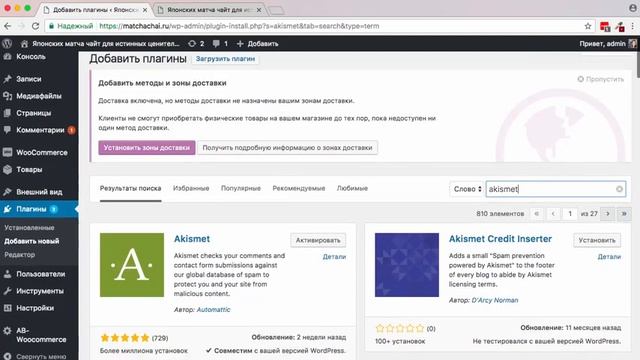Open Страницы in sidebar

pos(33,113)
